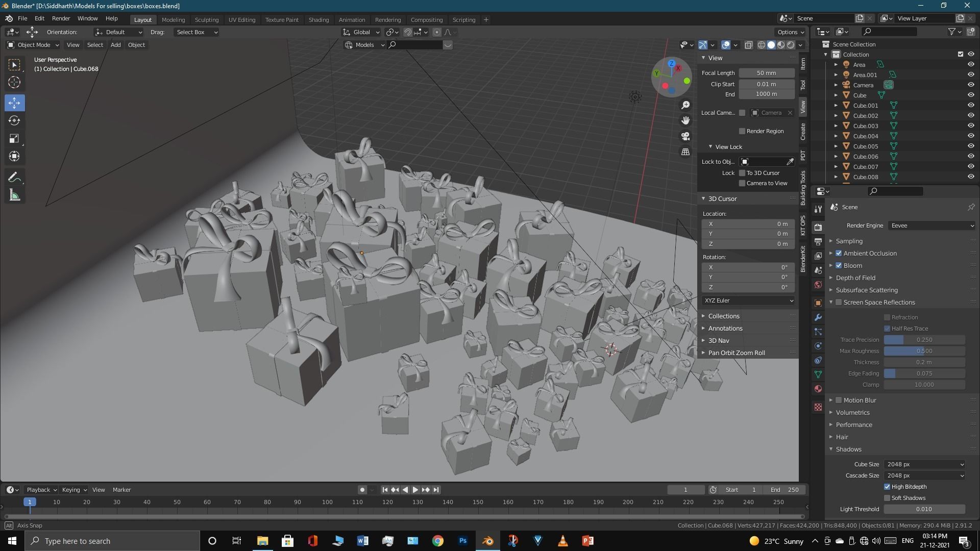Hide Cube.001 in the outliner

[971, 106]
